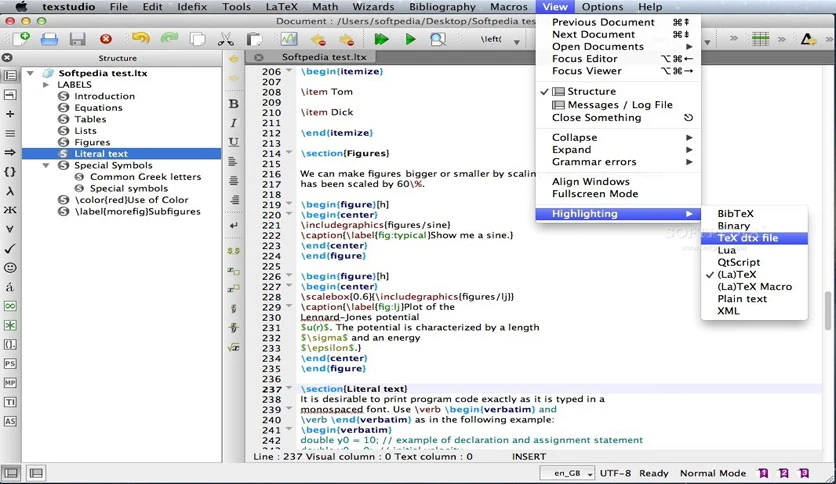836x484 pixels.
Task: Apply underline with the U icon
Action: 234,142
